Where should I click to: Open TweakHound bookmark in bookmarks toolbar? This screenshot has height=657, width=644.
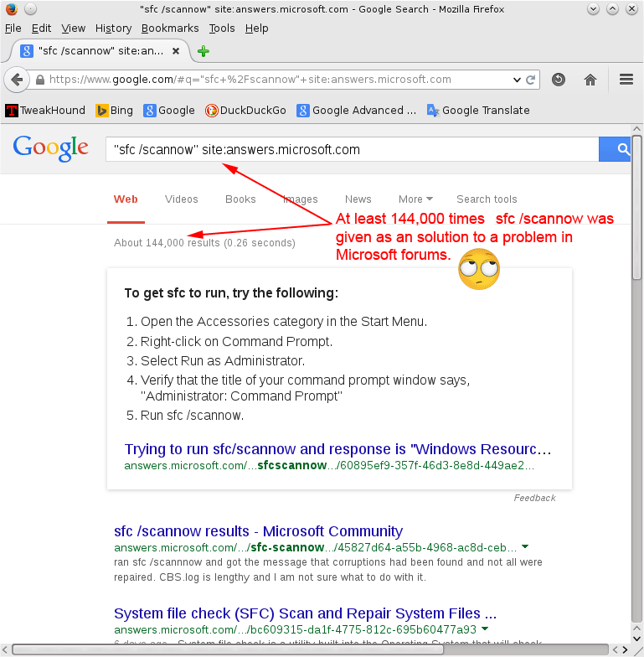pos(47,110)
